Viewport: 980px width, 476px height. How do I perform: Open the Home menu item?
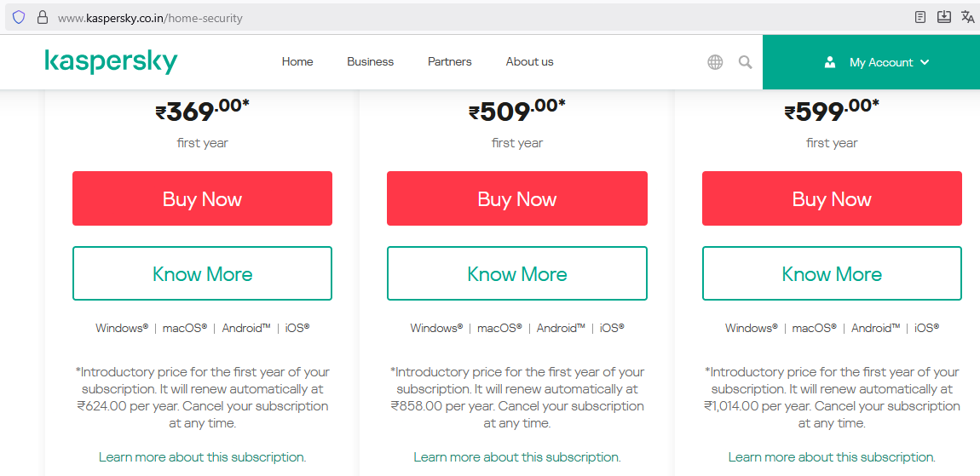[297, 62]
